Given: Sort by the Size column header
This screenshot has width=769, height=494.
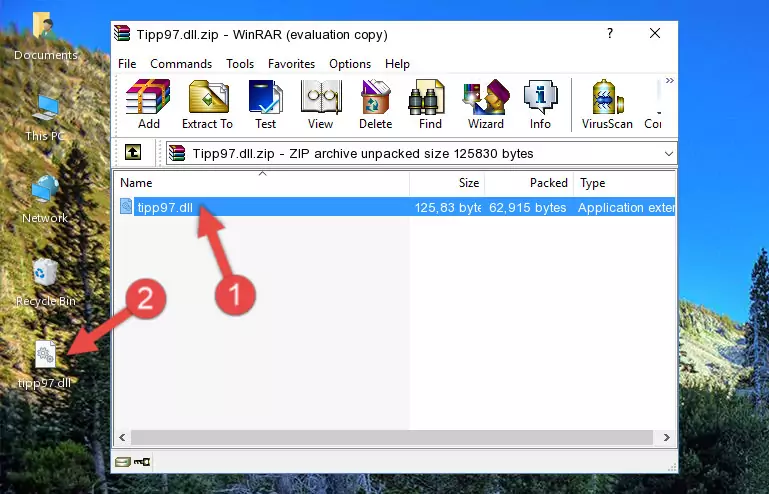Looking at the screenshot, I should click(x=447, y=183).
